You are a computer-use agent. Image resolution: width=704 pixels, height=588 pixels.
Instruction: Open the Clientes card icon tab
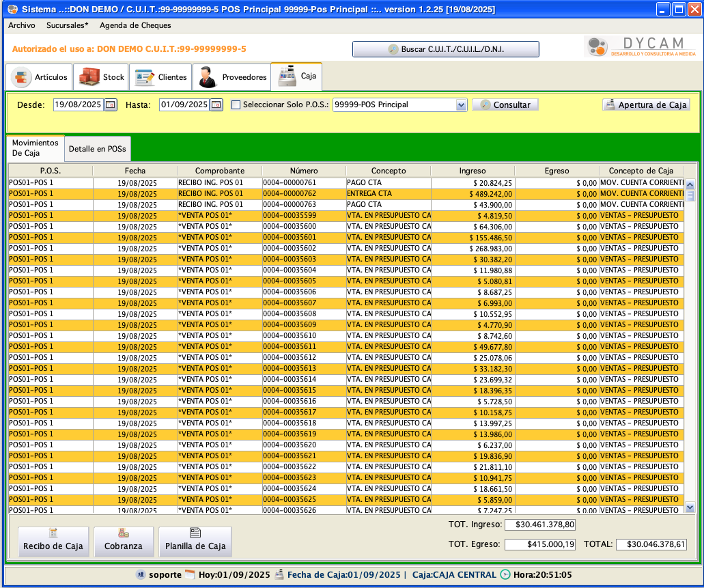(145, 77)
